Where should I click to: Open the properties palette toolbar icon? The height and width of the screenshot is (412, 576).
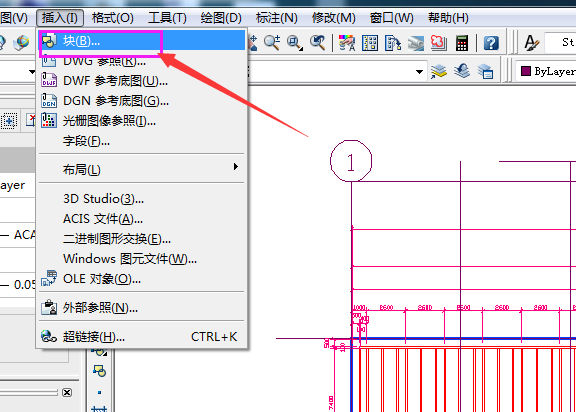pos(347,43)
